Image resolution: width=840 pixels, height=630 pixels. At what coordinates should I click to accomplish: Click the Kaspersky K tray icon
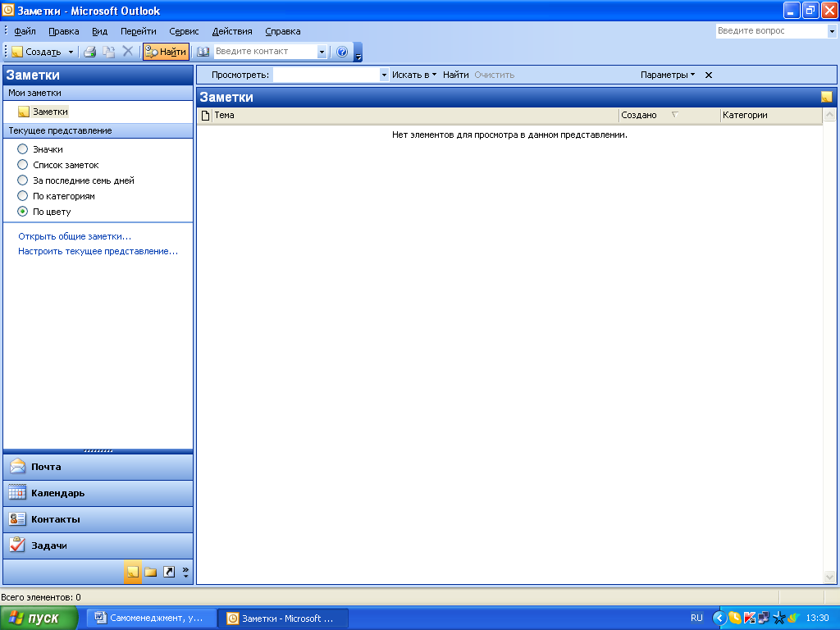click(750, 619)
